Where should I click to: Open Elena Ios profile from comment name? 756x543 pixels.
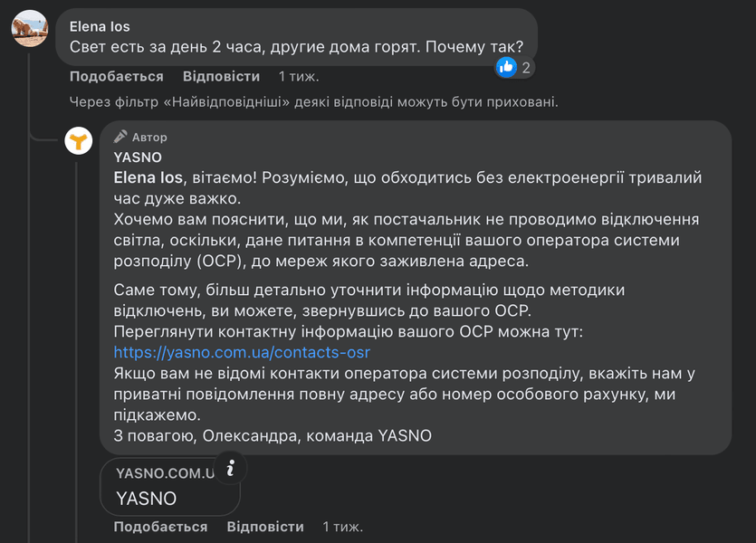point(100,27)
